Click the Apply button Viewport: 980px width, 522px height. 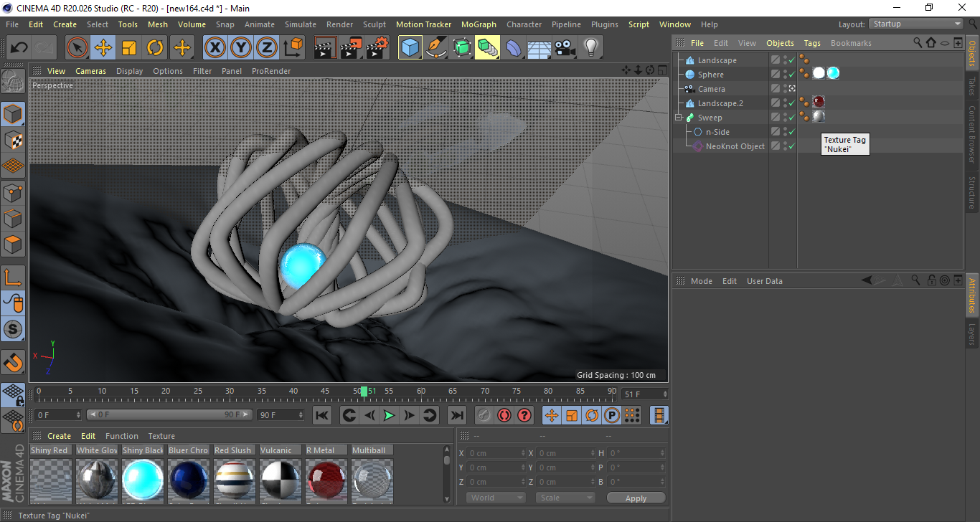pos(636,498)
